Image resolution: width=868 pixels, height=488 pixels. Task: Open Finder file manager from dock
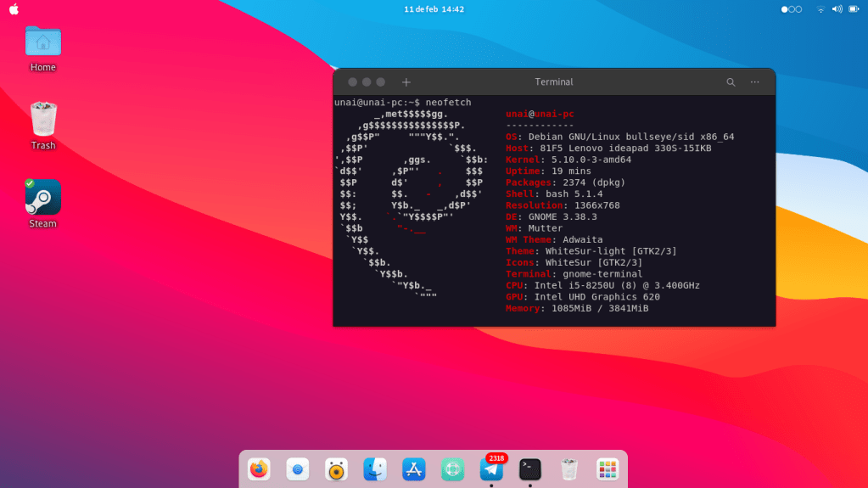(375, 468)
